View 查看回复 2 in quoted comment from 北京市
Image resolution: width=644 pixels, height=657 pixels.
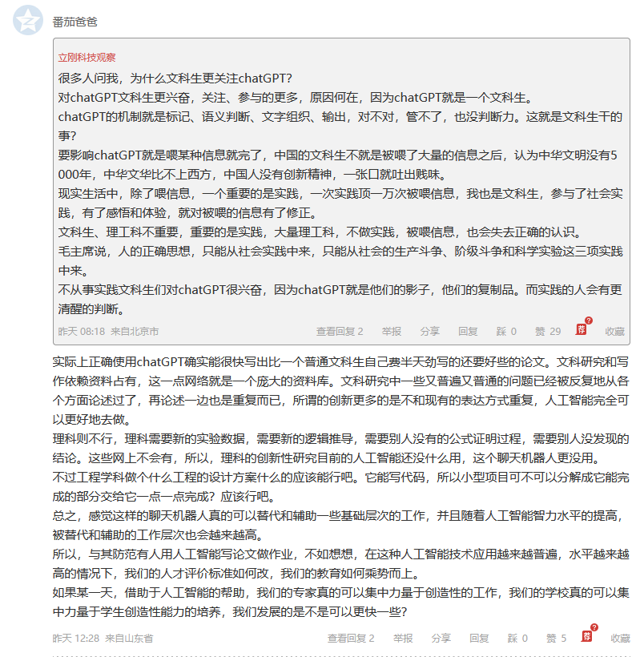tap(340, 332)
